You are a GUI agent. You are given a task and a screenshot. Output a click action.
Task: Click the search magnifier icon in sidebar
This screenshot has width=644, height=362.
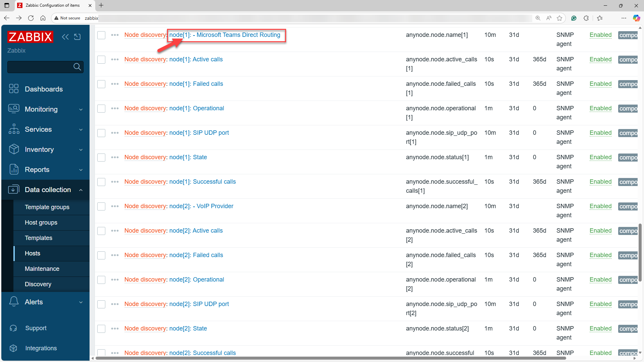pos(77,67)
